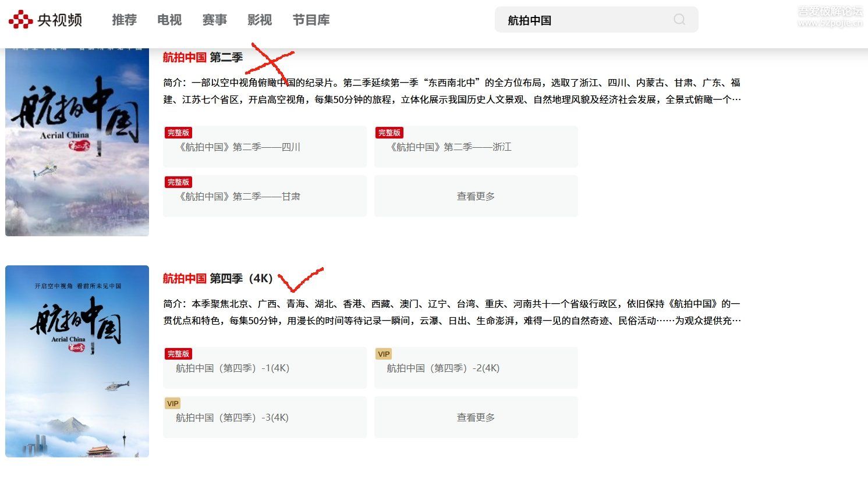Image resolution: width=868 pixels, height=483 pixels.
Task: Open the 影视 nav tab
Action: (260, 20)
